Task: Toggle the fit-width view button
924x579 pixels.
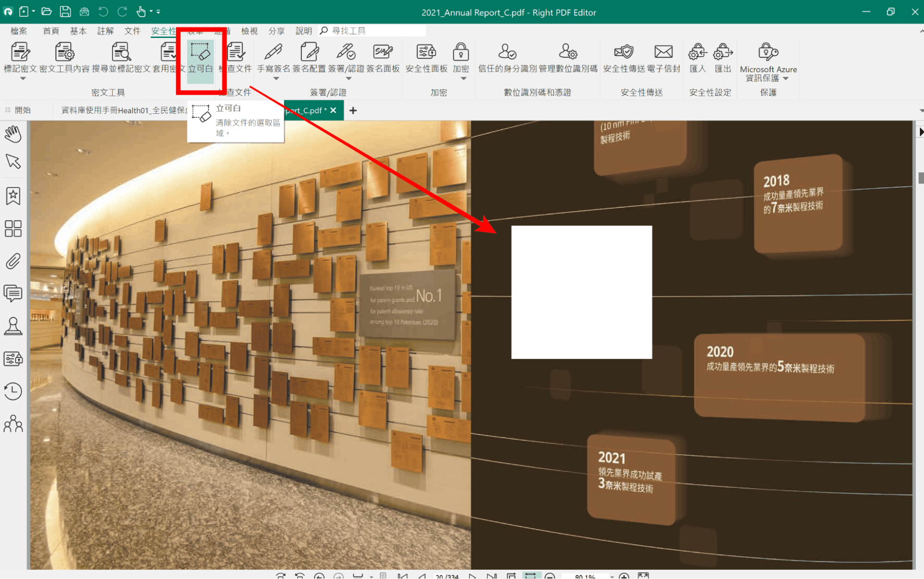Action: (530, 576)
